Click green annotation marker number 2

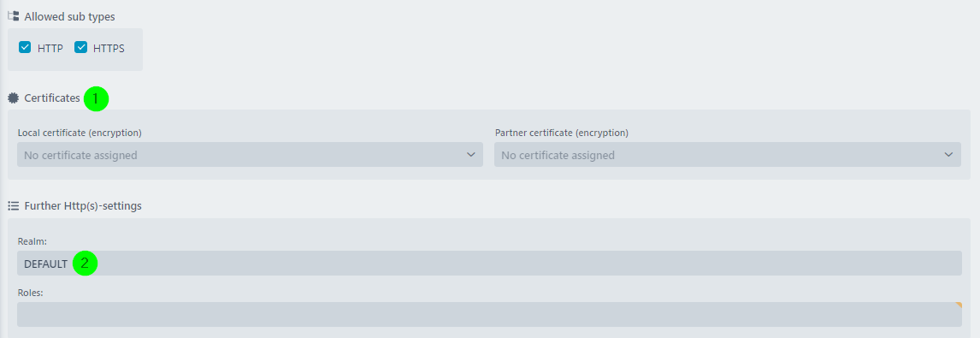pyautogui.click(x=85, y=264)
